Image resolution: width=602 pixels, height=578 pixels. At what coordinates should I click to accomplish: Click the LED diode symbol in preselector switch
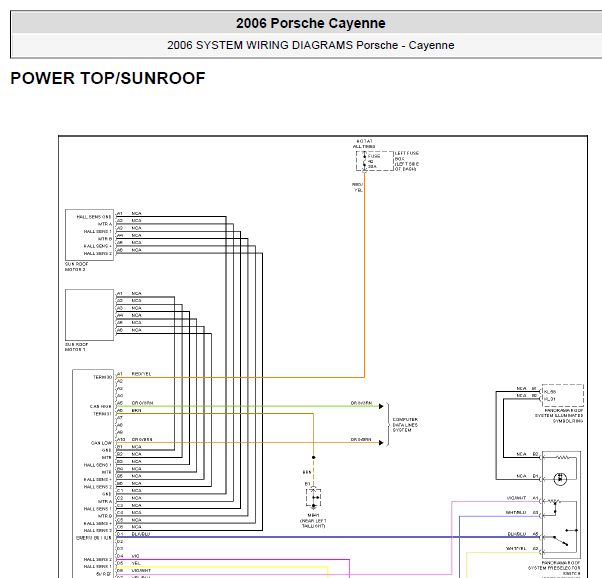560,479
